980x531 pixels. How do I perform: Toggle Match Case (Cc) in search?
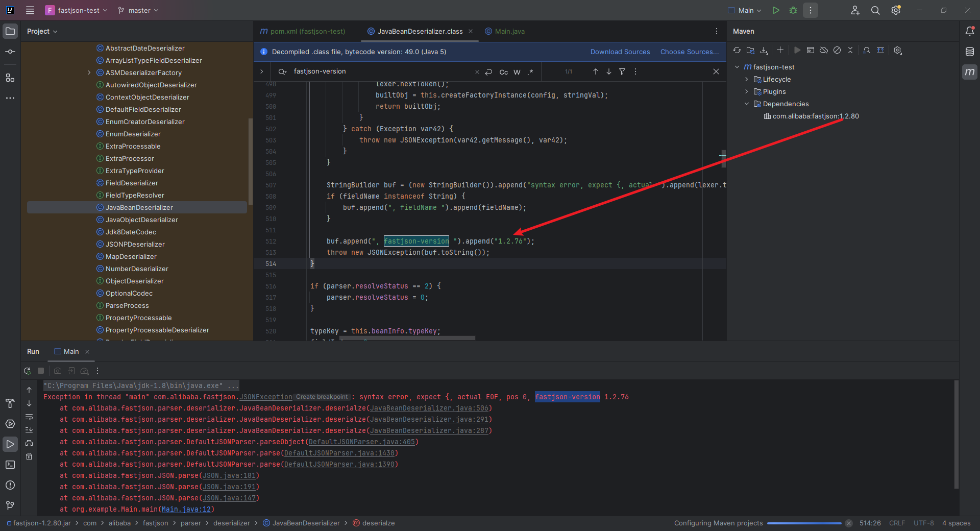point(504,72)
